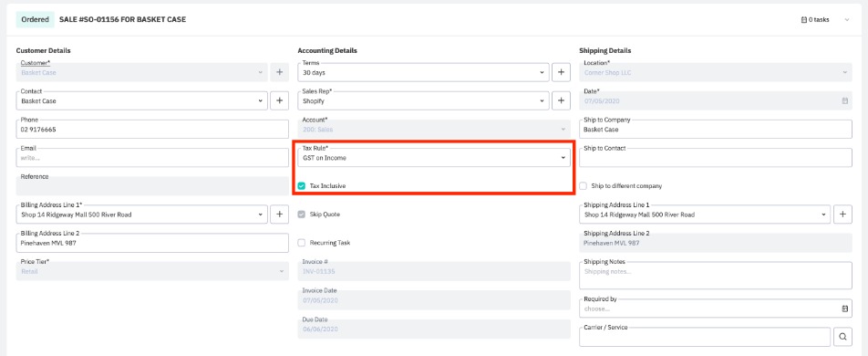Open the Sales Rep dropdown

[x=423, y=100]
